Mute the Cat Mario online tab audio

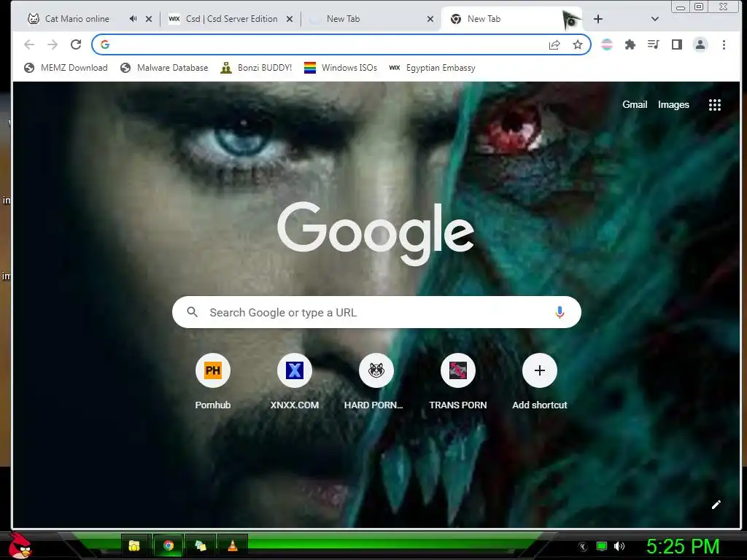point(133,19)
